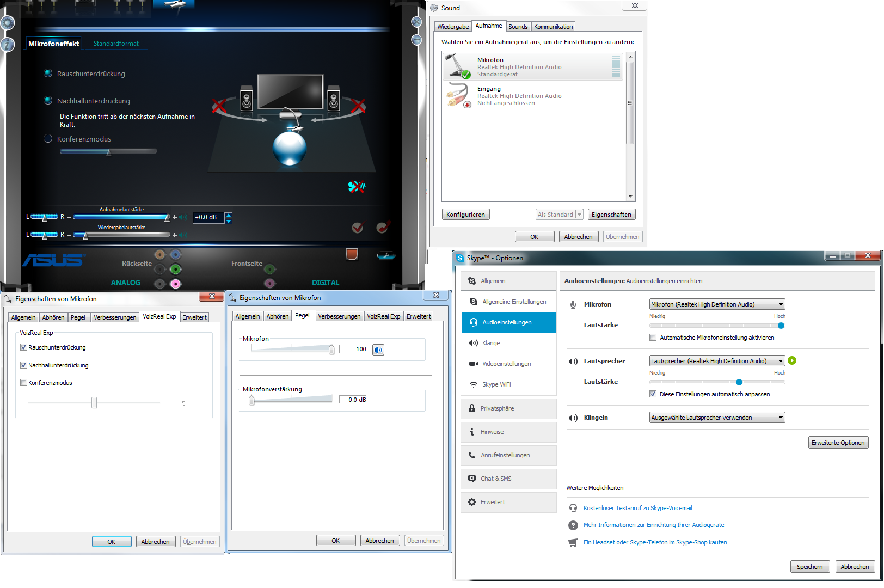This screenshot has width=884, height=588.
Task: Click Mikrofonverstärkung slider thumb
Action: [x=251, y=401]
